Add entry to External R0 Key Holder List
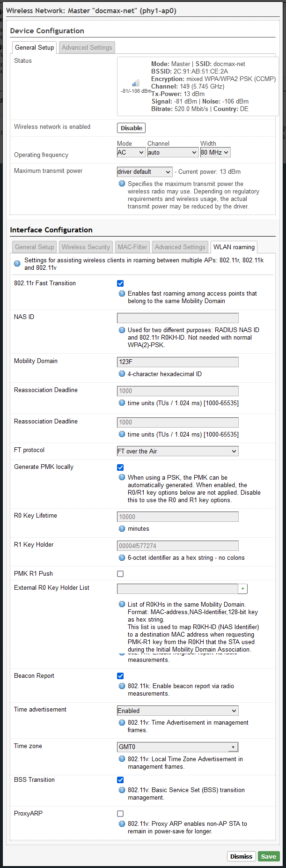286x868 pixels. [243, 589]
